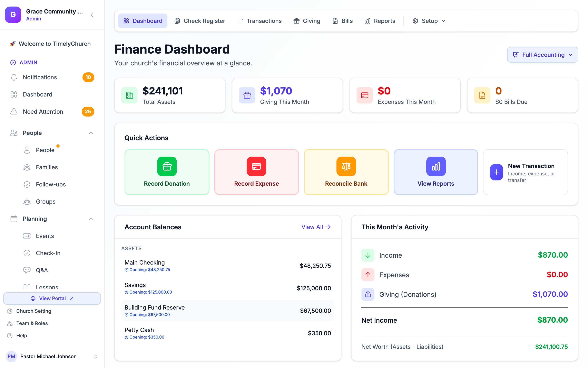Click the Expenses up-arrow icon
Image resolution: width=588 pixels, height=368 pixels.
coord(368,275)
